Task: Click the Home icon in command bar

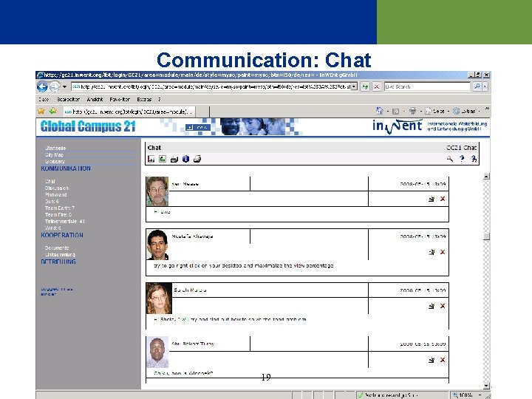Action: tap(380, 111)
